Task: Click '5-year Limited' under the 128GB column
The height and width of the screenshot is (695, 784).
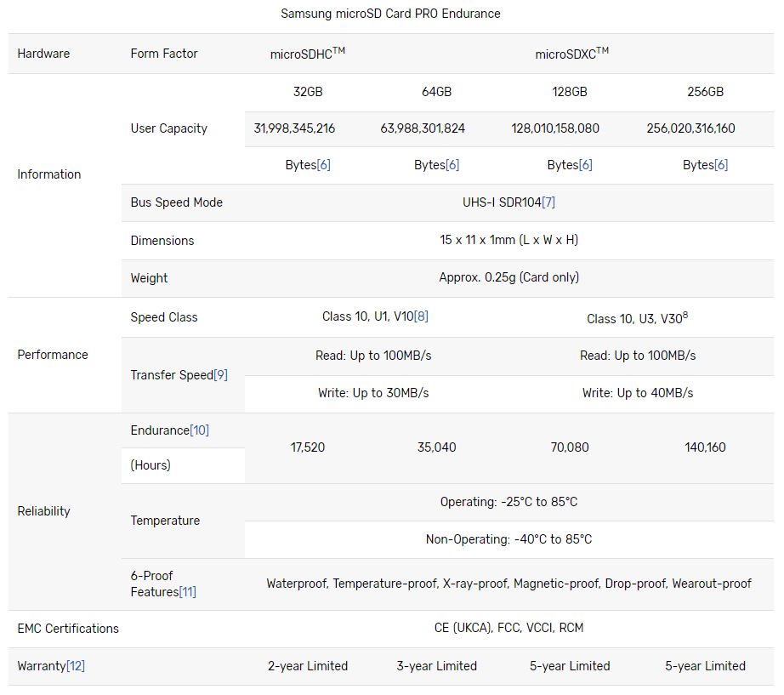Action: pos(570,666)
